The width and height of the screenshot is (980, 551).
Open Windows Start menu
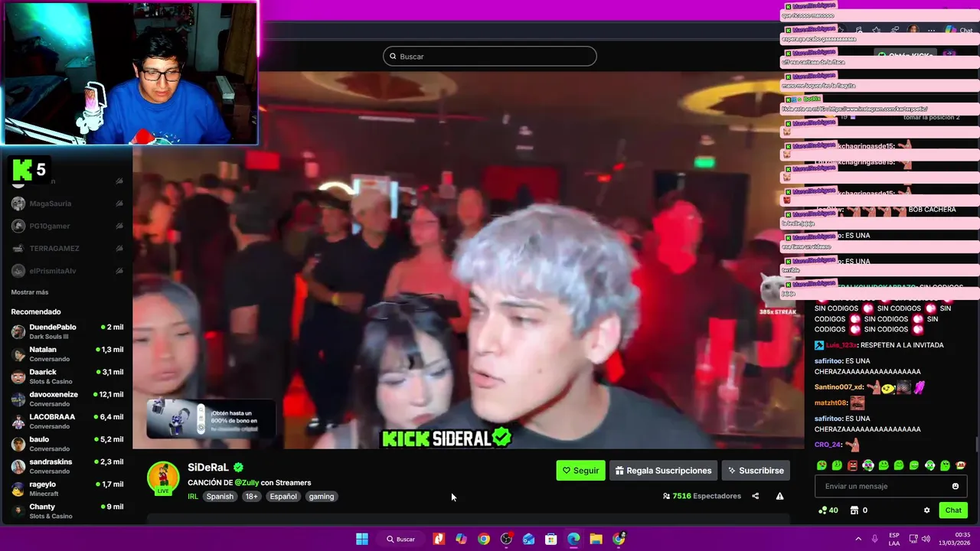pyautogui.click(x=362, y=539)
